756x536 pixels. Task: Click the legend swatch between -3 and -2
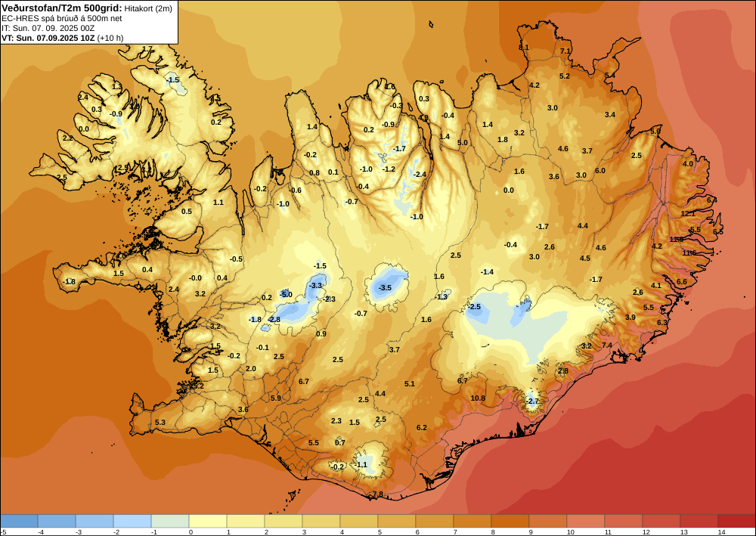pyautogui.click(x=94, y=521)
